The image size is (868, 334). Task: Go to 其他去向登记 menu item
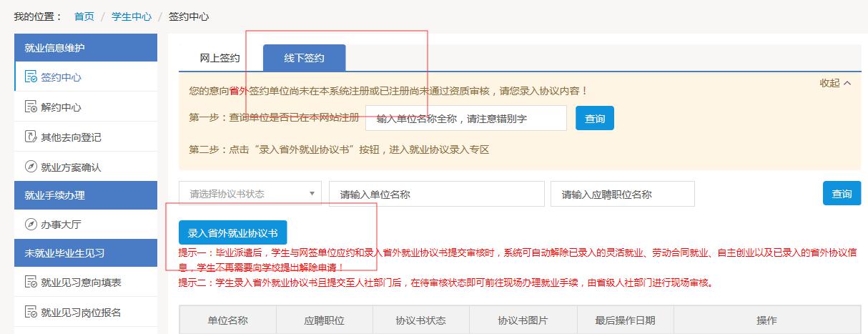(86, 137)
